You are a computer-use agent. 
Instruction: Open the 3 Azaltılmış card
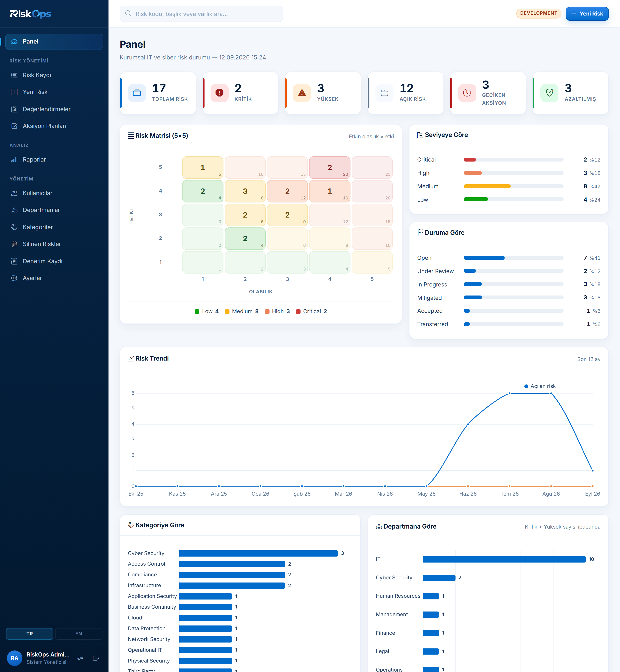pos(571,93)
